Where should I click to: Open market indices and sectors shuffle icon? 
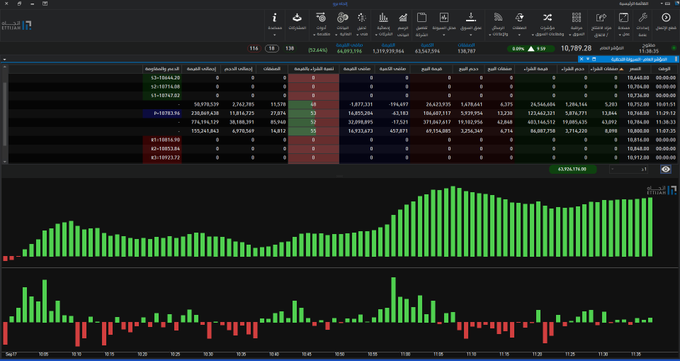(x=547, y=17)
